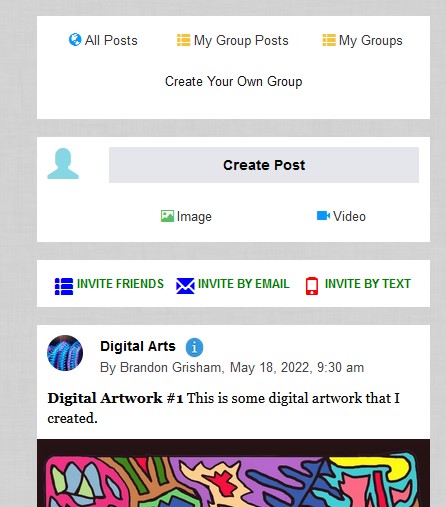
Task: Click the blue list icon for Invite Friends
Action: 64,286
